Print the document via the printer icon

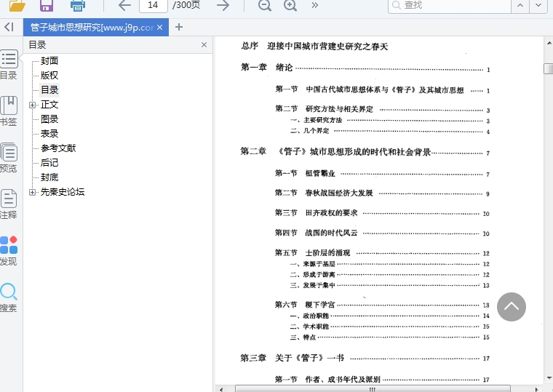[x=78, y=5]
